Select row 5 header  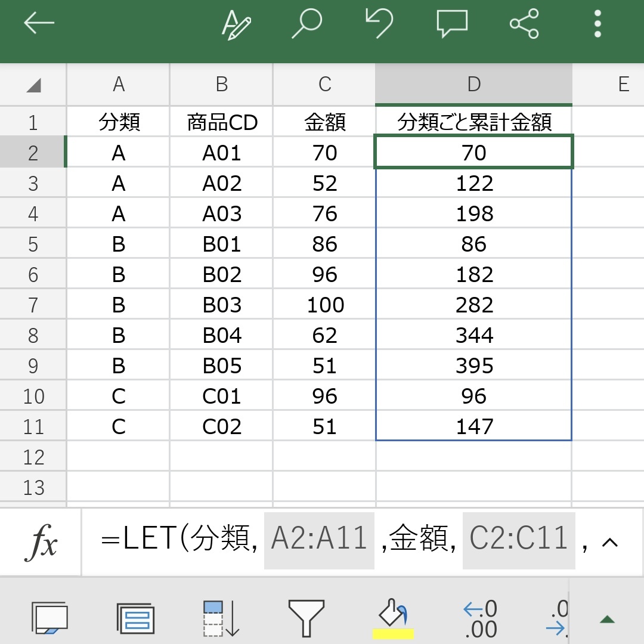tap(33, 244)
